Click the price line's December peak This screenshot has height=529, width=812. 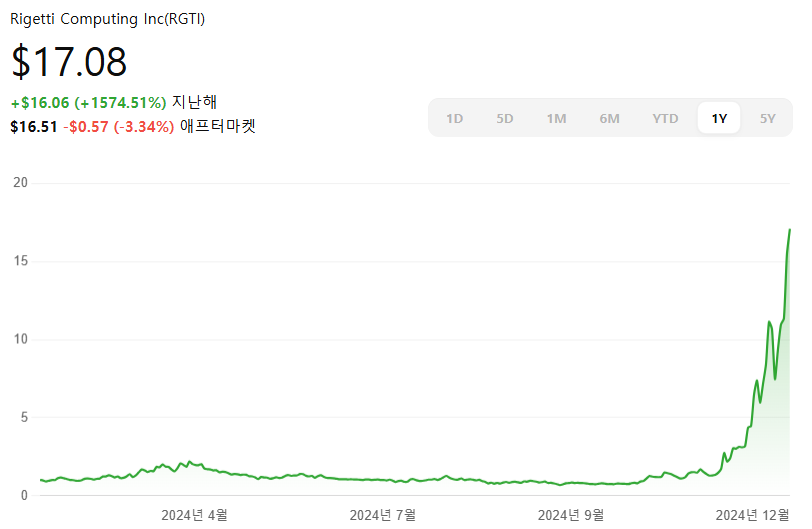(x=789, y=230)
